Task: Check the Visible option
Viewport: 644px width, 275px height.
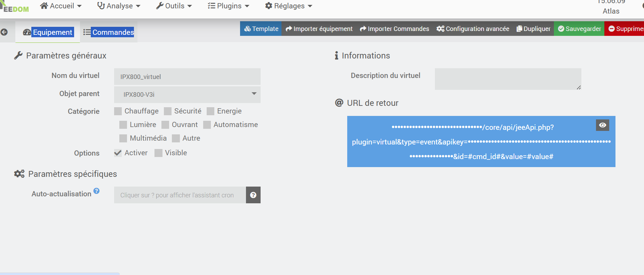Action: tap(159, 153)
